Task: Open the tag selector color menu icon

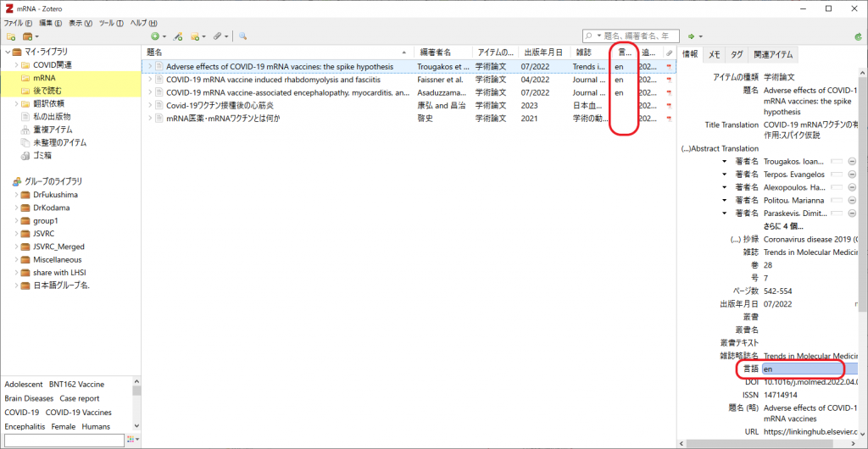Action: pyautogui.click(x=133, y=439)
